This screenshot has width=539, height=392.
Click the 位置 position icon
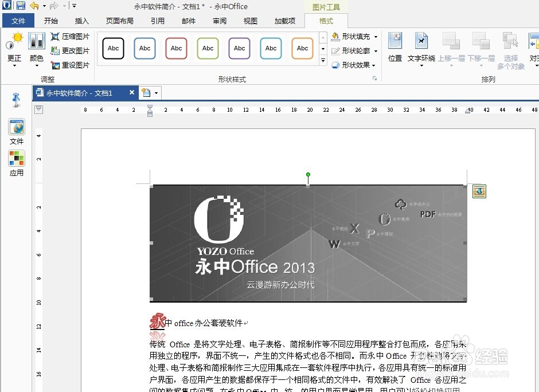click(395, 41)
